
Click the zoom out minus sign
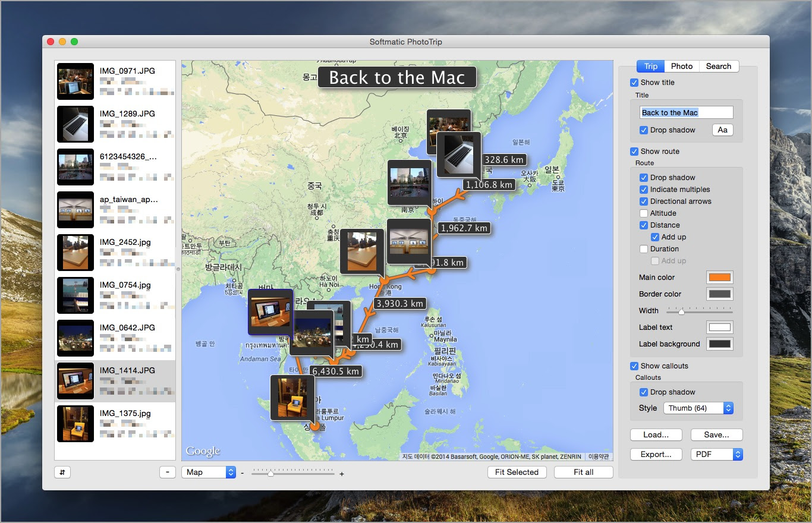click(x=243, y=474)
